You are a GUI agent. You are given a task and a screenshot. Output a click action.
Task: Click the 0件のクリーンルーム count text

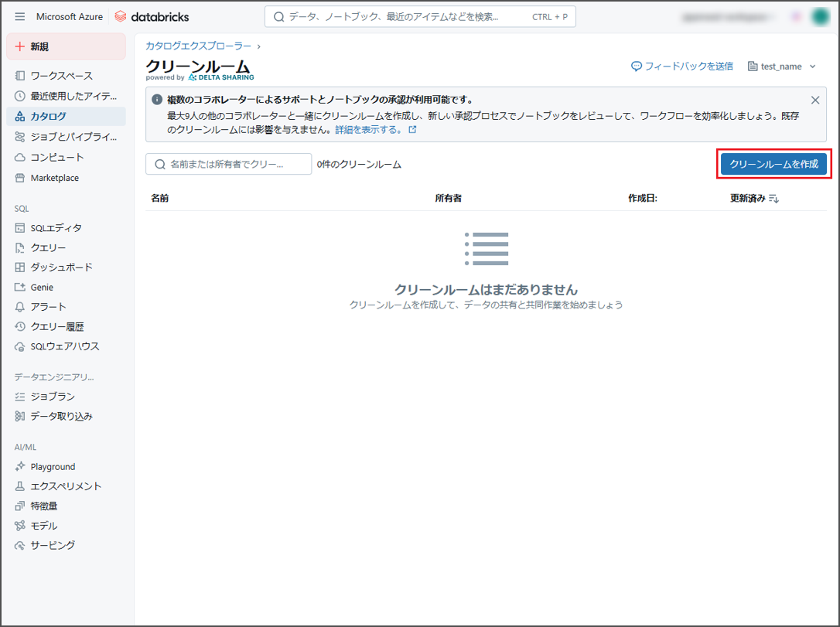coord(359,165)
